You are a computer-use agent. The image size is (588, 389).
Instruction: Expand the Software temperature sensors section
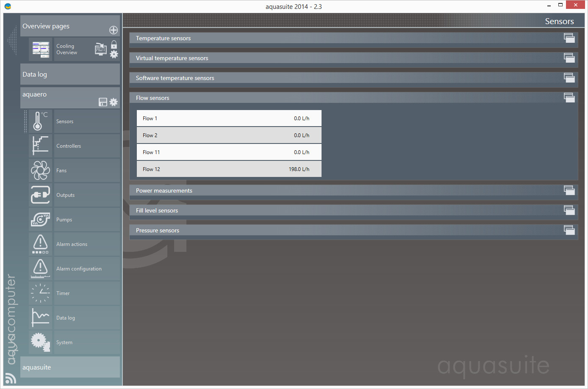click(353, 78)
